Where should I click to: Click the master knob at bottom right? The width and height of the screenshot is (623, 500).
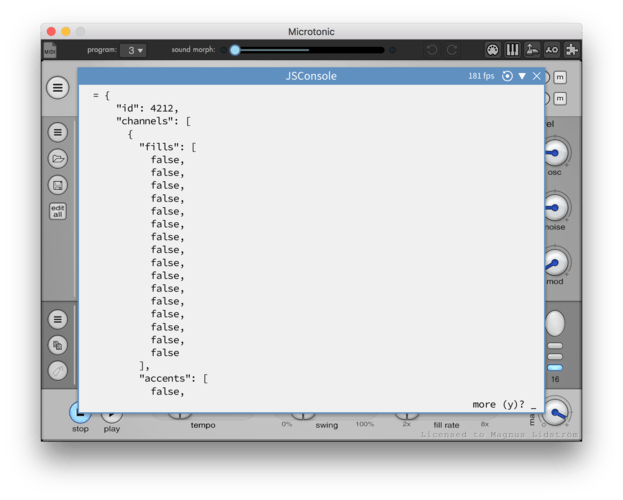click(x=555, y=413)
